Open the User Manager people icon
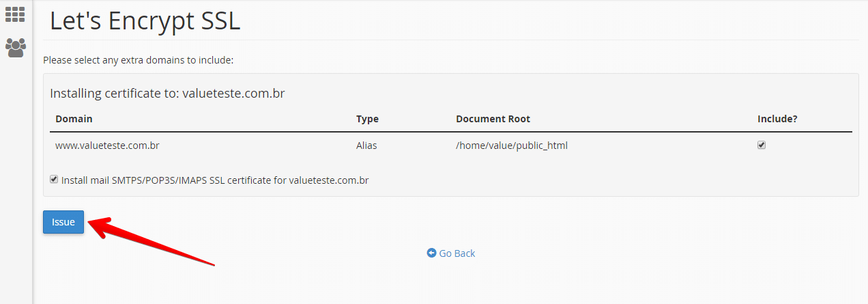Image resolution: width=868 pixels, height=304 pixels. pyautogui.click(x=15, y=47)
